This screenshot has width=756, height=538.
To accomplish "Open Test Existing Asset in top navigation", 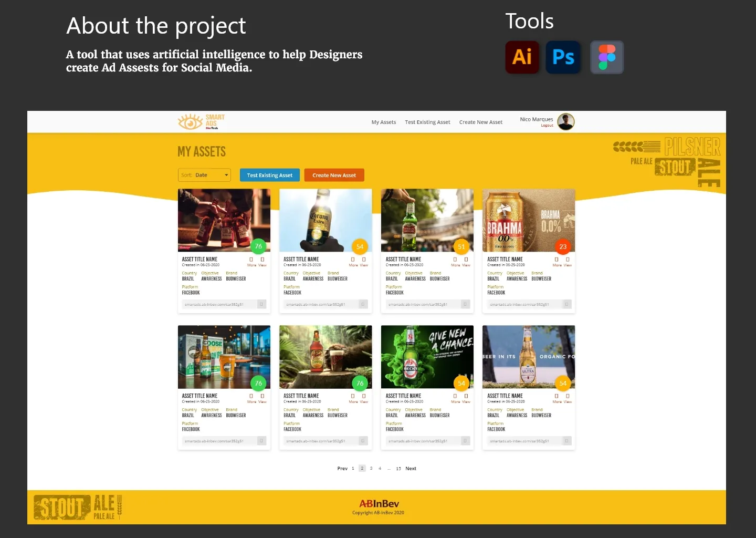I will 427,122.
